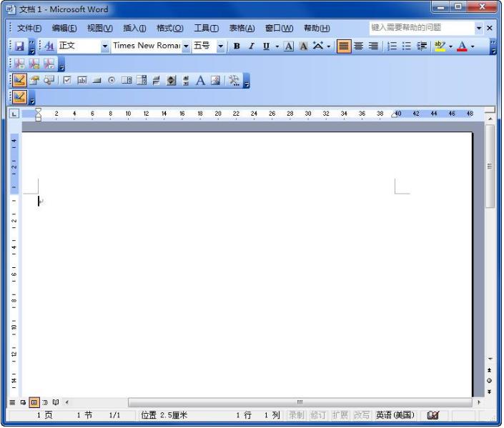The image size is (504, 428).
Task: Open the 文件(F) menu
Action: tap(29, 29)
